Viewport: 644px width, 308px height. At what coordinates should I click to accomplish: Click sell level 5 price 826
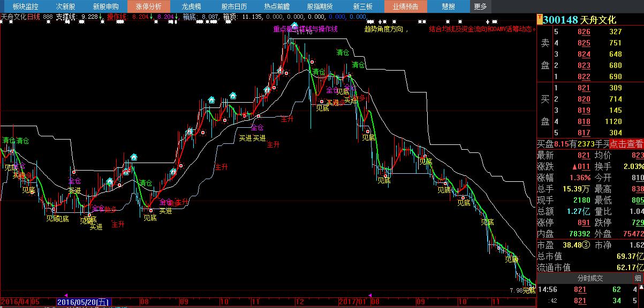pos(584,32)
